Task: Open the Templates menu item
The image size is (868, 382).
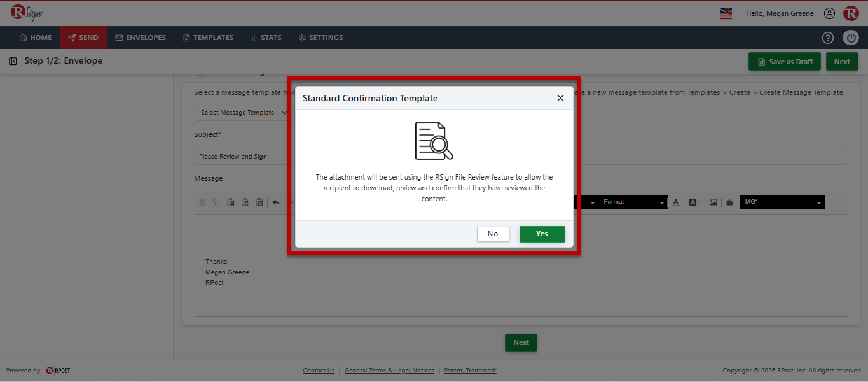Action: pyautogui.click(x=208, y=38)
